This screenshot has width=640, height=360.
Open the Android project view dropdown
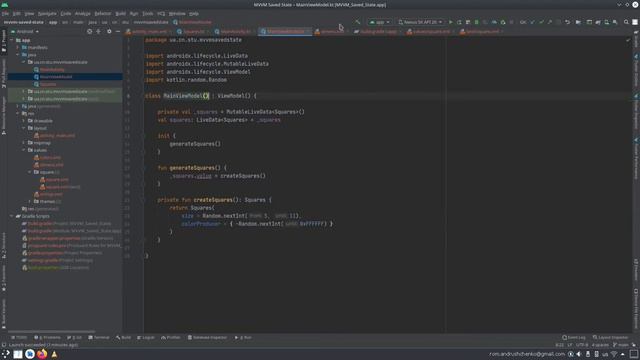coord(25,31)
